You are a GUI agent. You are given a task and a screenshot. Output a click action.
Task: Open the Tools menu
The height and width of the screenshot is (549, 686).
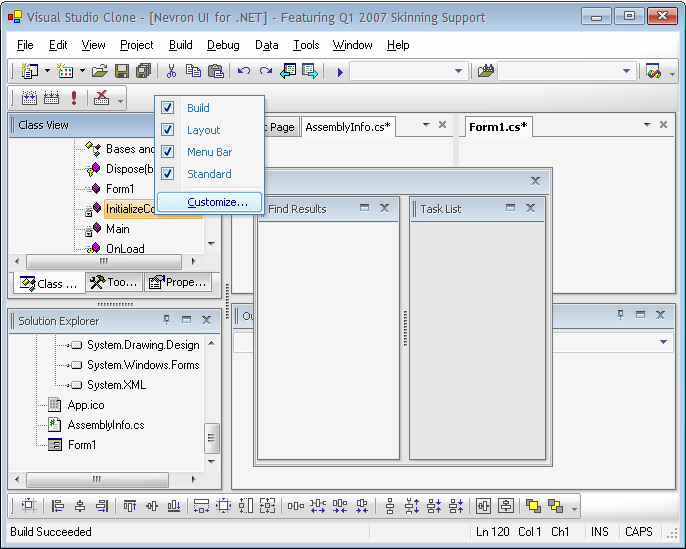point(306,45)
